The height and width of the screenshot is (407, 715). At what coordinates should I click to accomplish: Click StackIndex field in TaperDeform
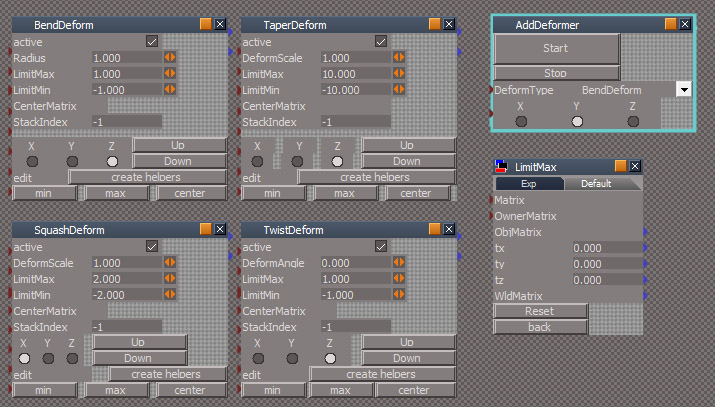(356, 122)
